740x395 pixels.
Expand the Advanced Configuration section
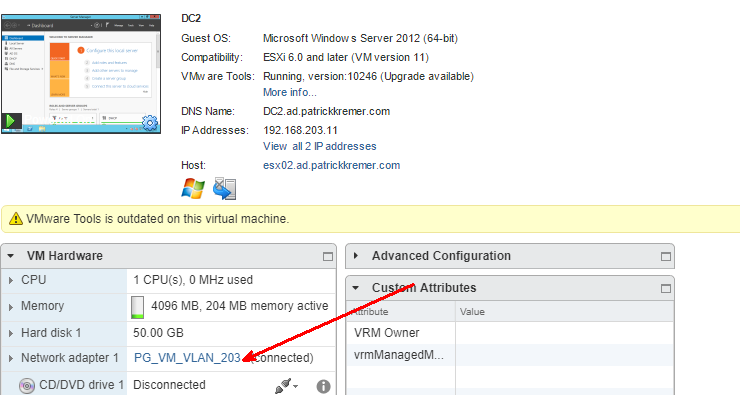click(356, 256)
